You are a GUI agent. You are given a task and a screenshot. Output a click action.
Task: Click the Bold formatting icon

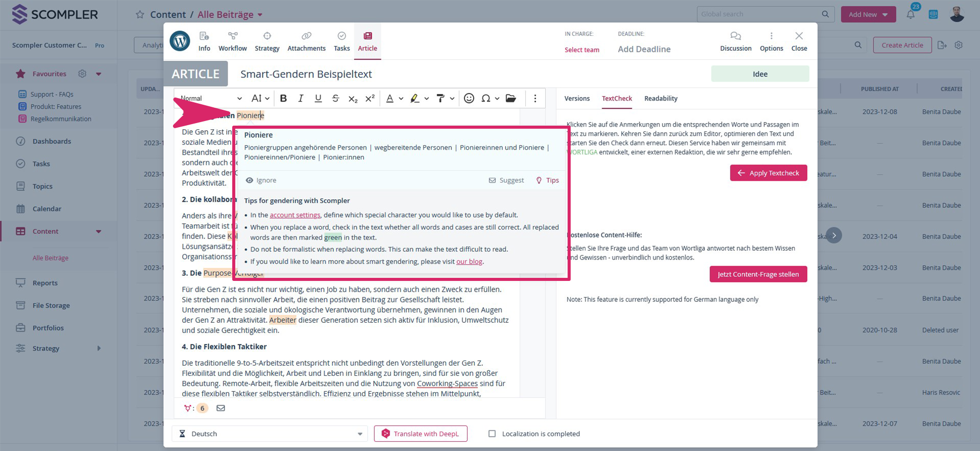tap(283, 99)
